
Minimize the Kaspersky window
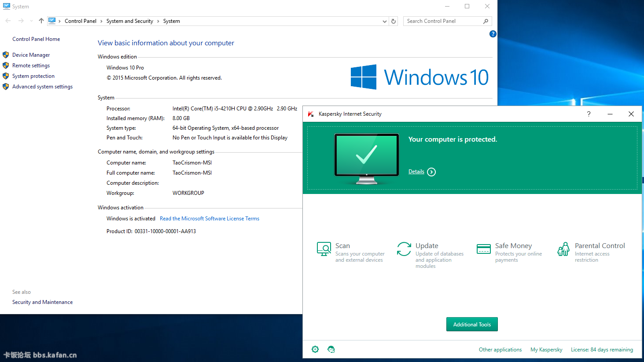click(610, 114)
